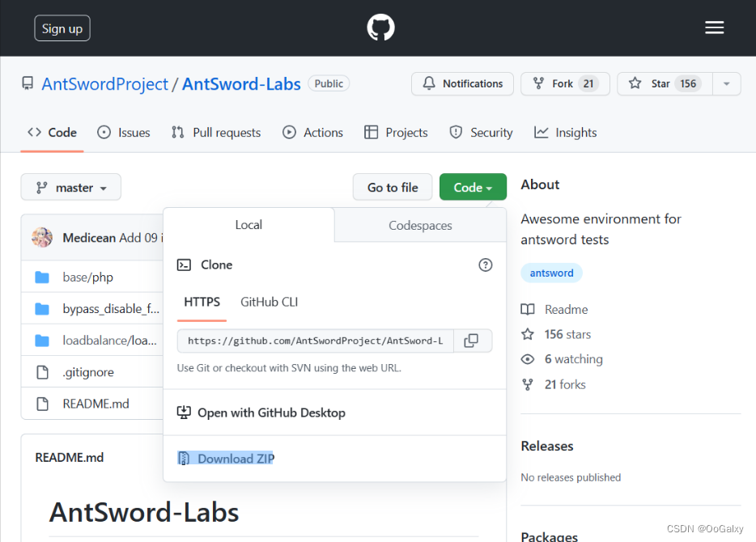Open the base/php folder

click(87, 277)
